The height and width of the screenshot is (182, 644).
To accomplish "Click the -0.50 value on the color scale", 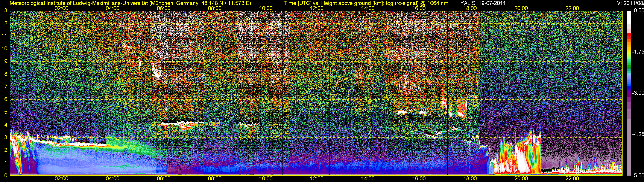I will (638, 11).
